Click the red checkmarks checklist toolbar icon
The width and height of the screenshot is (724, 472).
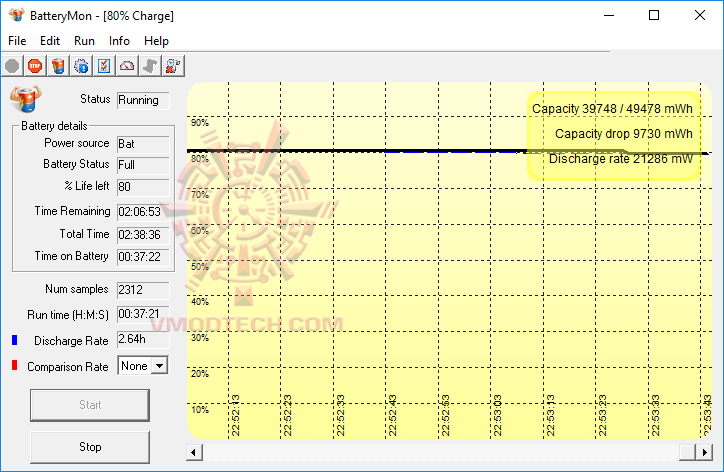[x=104, y=66]
